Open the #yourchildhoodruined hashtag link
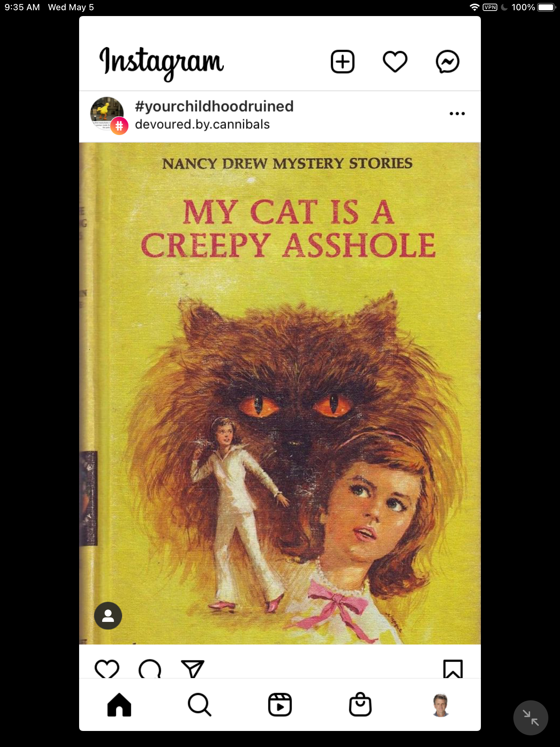560x747 pixels. (214, 107)
